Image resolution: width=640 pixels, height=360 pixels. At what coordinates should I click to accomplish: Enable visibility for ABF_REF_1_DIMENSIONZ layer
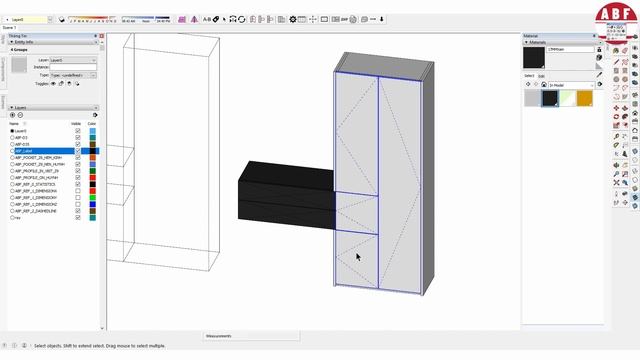click(x=78, y=204)
